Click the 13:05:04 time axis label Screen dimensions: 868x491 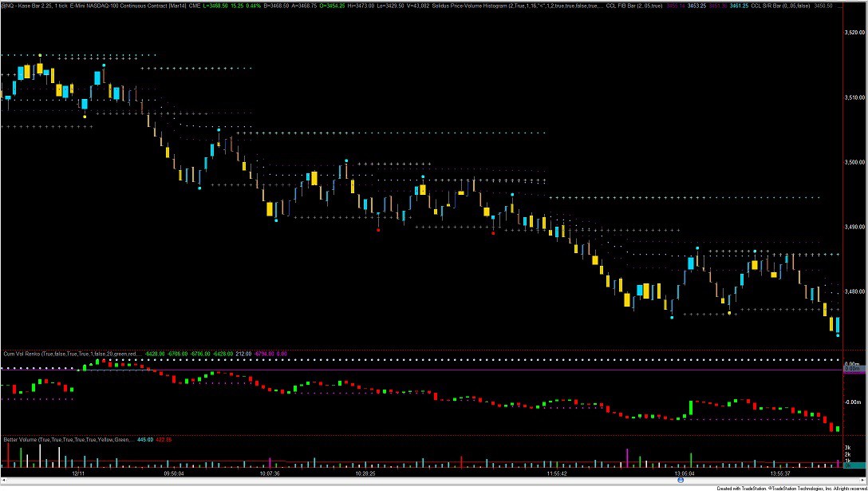click(x=684, y=473)
